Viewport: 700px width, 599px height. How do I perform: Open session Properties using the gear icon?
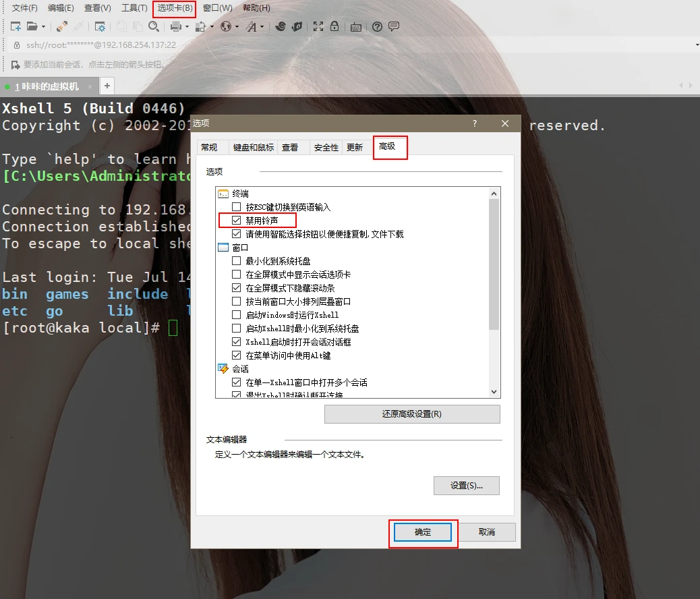coord(99,26)
